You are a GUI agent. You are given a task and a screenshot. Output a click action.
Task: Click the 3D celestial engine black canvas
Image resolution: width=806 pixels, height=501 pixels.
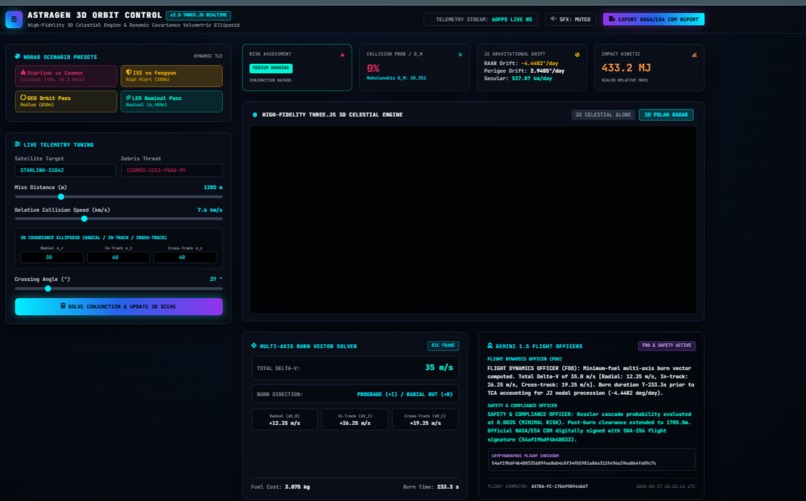tap(473, 219)
